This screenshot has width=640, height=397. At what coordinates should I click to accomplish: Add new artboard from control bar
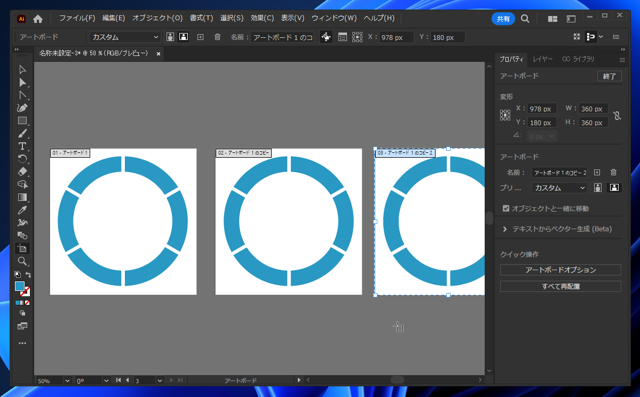[200, 37]
